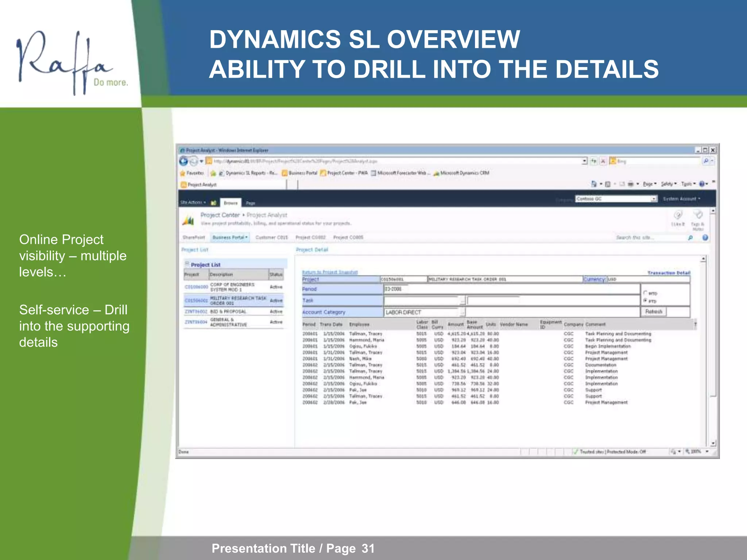Open the Page menu in command bar
Screen dimensions: 747x560
point(650,184)
